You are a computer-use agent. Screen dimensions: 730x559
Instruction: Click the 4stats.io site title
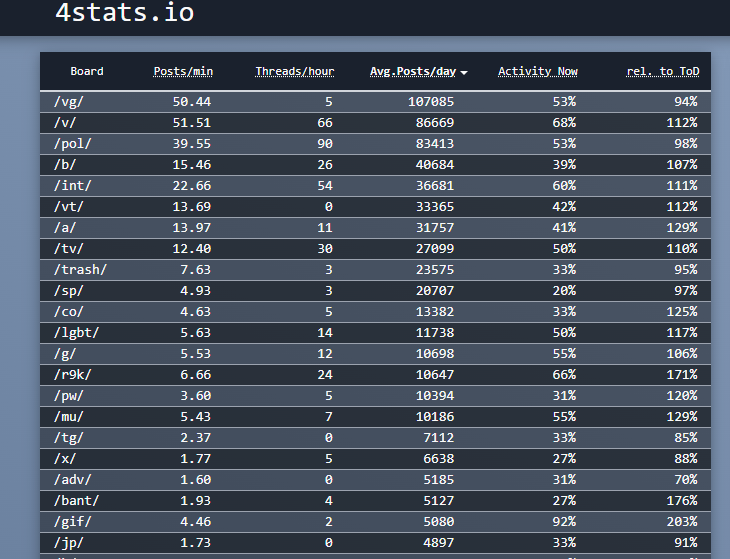point(124,12)
